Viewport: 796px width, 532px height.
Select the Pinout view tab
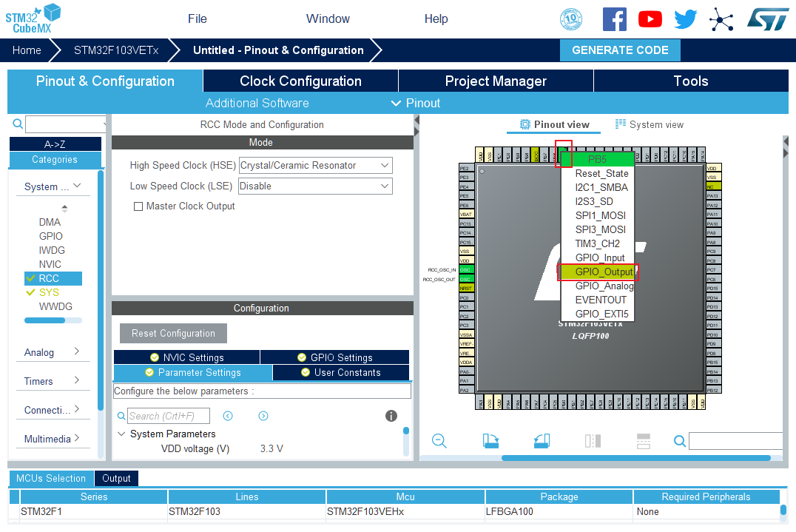click(554, 124)
